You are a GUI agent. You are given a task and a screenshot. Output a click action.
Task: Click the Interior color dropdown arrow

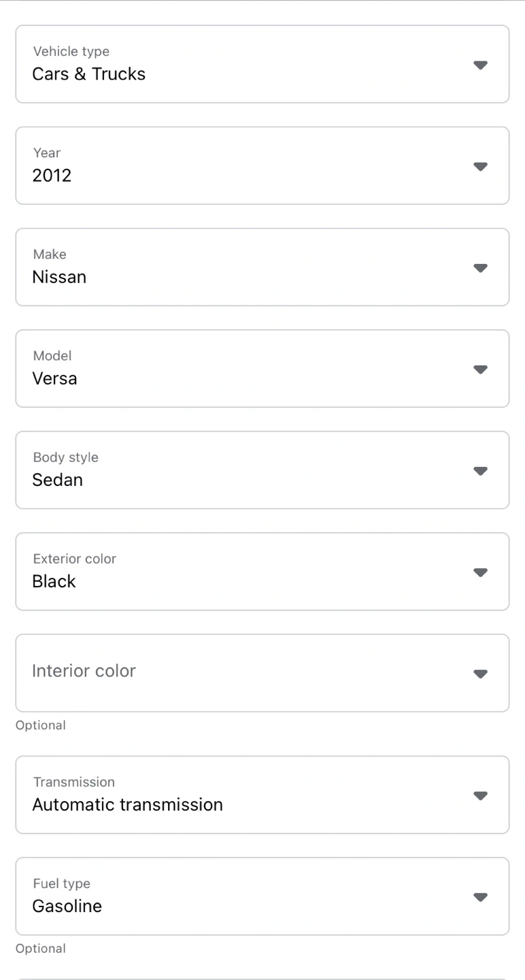tap(480, 674)
